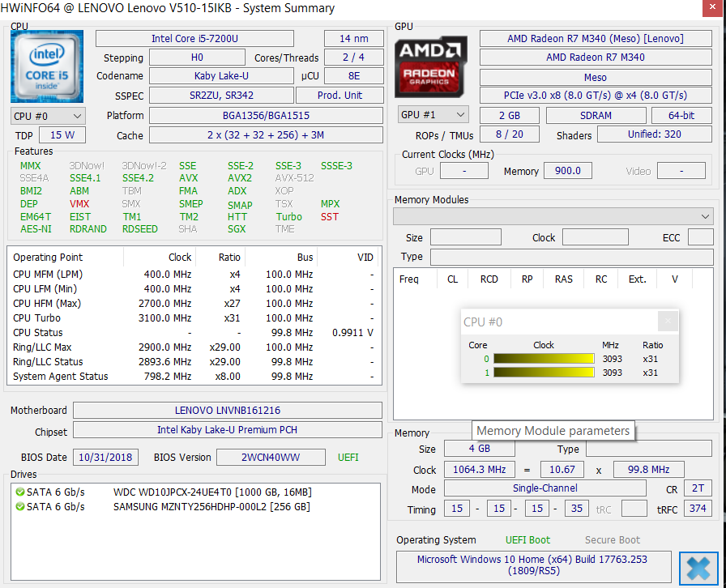The height and width of the screenshot is (588, 726).
Task: Click the tRFC 374 field
Action: point(698,509)
